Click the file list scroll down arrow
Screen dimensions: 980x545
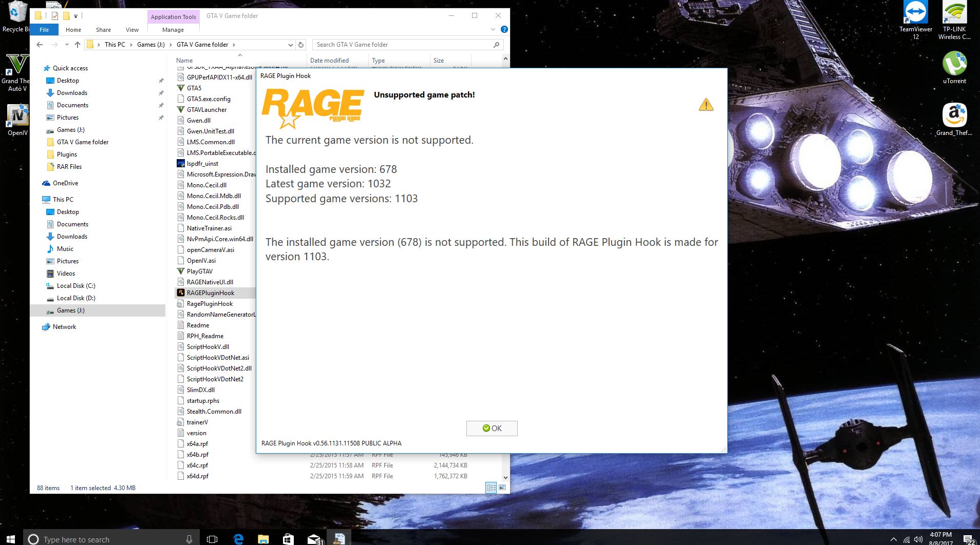[505, 477]
